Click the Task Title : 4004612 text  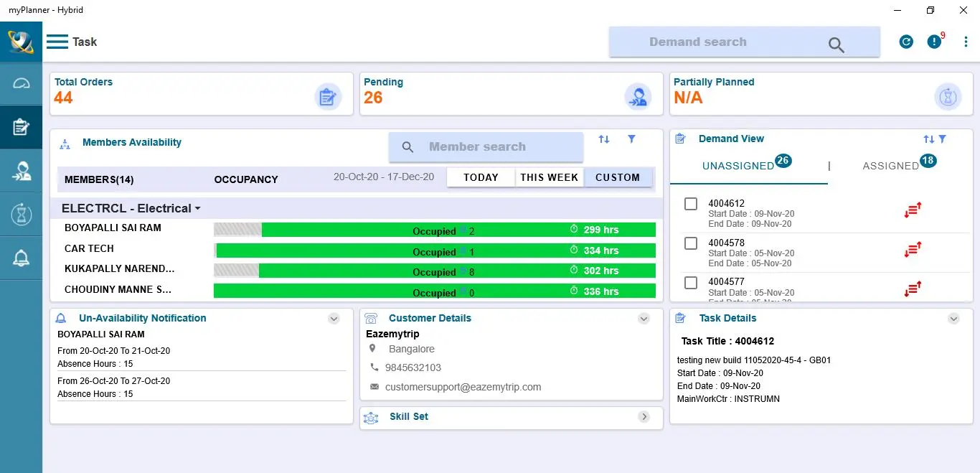pos(728,341)
